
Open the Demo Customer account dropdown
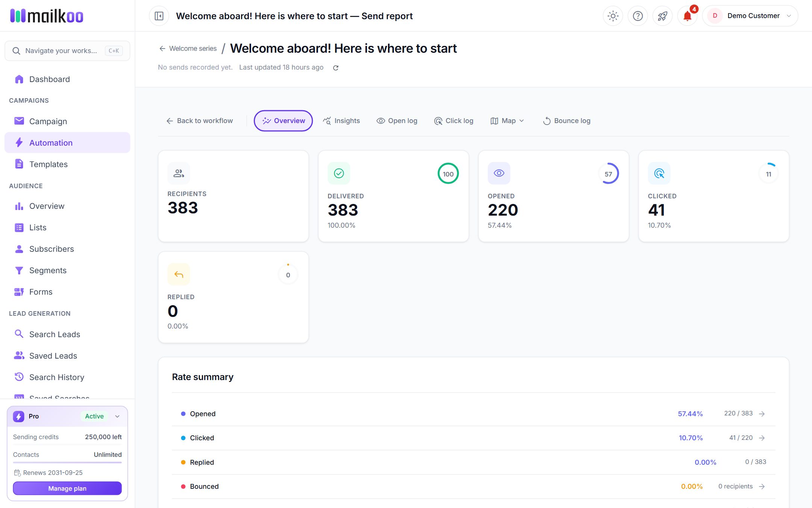coord(750,16)
